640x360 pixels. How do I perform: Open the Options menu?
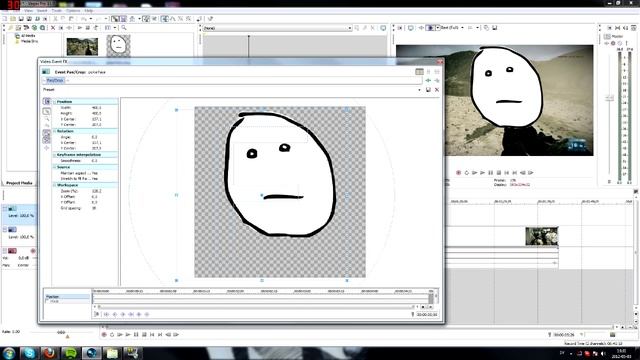click(73, 11)
